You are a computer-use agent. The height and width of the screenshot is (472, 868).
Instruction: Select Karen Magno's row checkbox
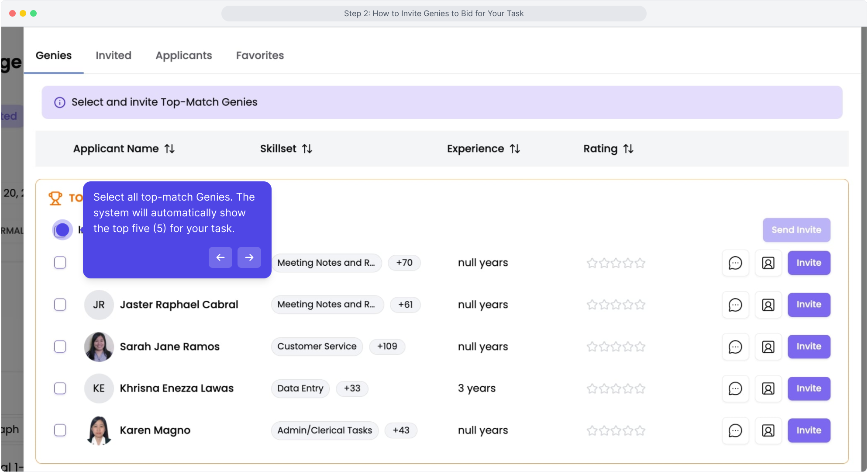(60, 430)
